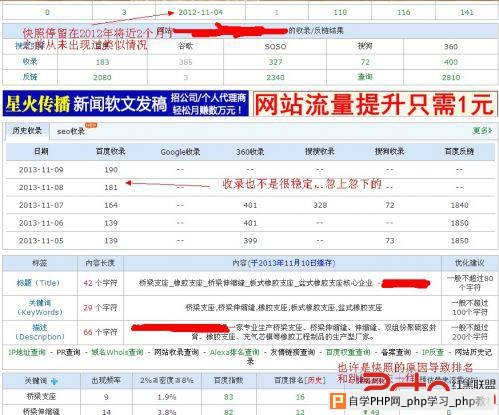Open the 星火传播 新闻软文发稿 banner ad
Viewport: 499px width, 415px height.
(126, 104)
